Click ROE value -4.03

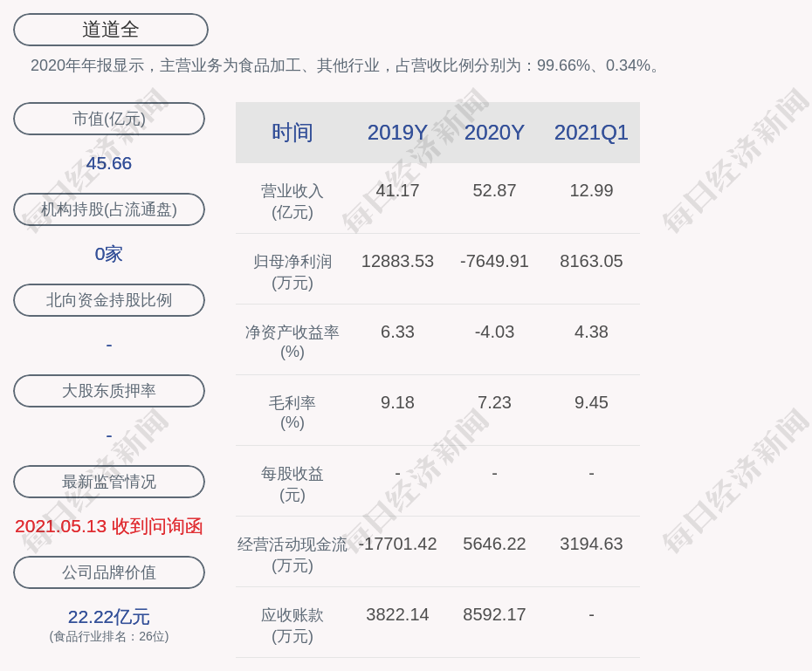[494, 332]
